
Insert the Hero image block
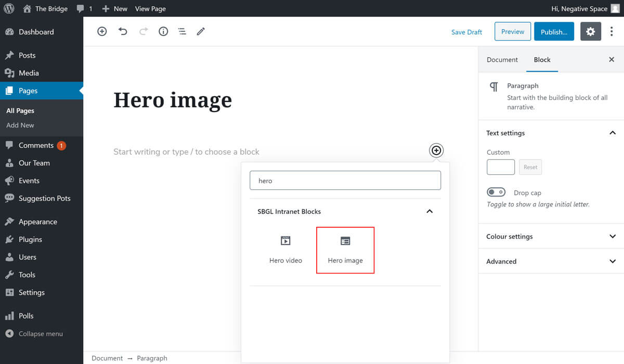[345, 250]
